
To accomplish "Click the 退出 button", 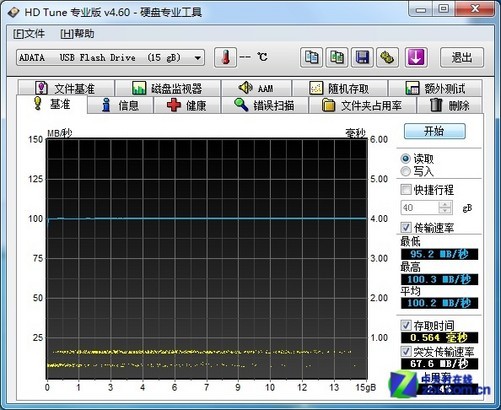I will coord(462,58).
